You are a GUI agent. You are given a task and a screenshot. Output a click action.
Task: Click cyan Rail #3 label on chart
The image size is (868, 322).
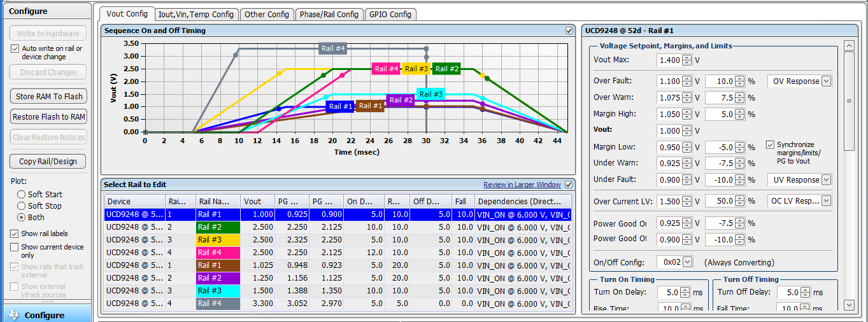click(x=430, y=94)
